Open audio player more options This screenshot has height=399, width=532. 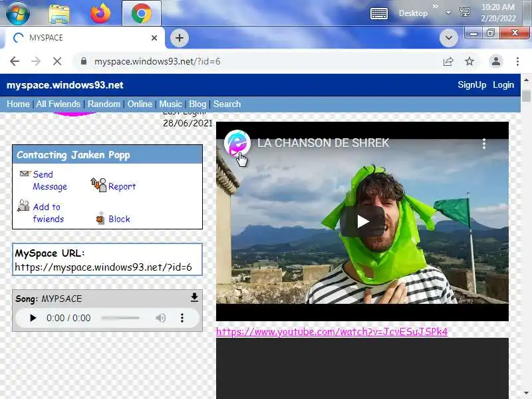pos(182,318)
